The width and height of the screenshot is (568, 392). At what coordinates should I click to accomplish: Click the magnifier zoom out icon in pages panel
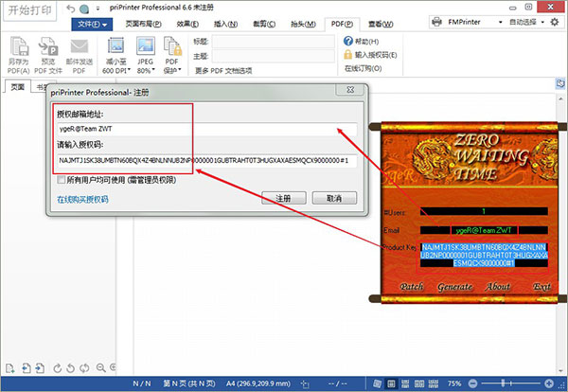[100, 368]
